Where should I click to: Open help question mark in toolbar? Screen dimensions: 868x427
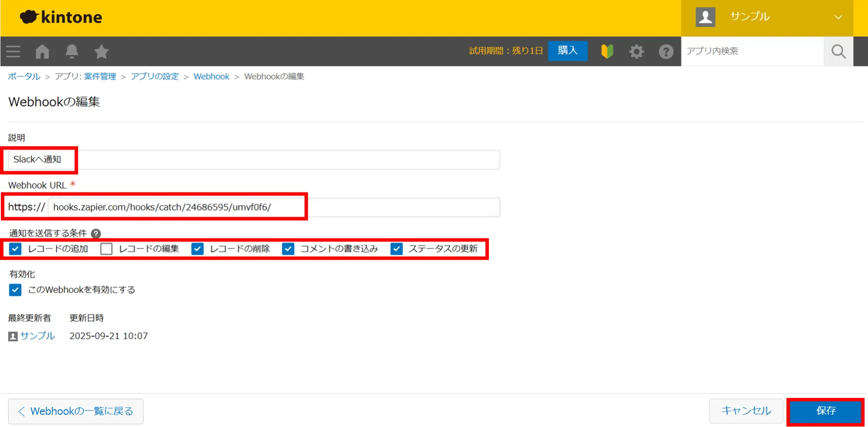pyautogui.click(x=666, y=52)
